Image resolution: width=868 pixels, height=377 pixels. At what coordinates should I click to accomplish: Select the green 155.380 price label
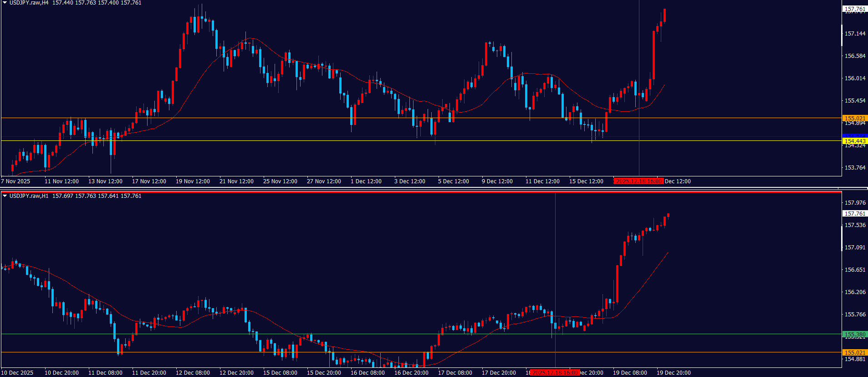pyautogui.click(x=855, y=334)
